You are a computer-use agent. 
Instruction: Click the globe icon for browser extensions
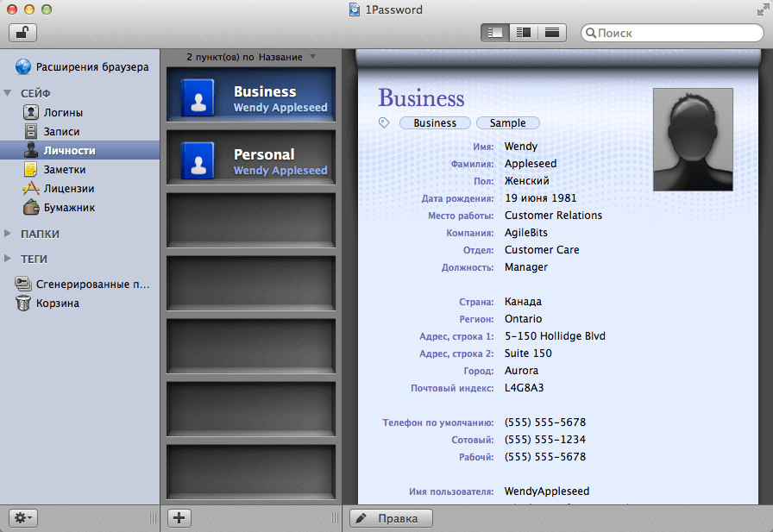[22, 66]
